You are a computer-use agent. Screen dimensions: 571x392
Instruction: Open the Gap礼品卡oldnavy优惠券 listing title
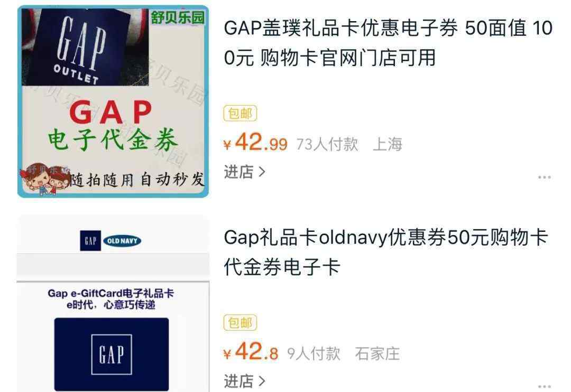[x=386, y=252]
